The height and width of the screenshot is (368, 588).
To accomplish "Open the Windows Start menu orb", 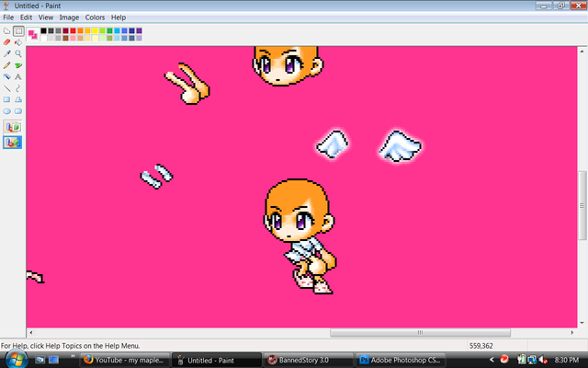I will pyautogui.click(x=16, y=360).
